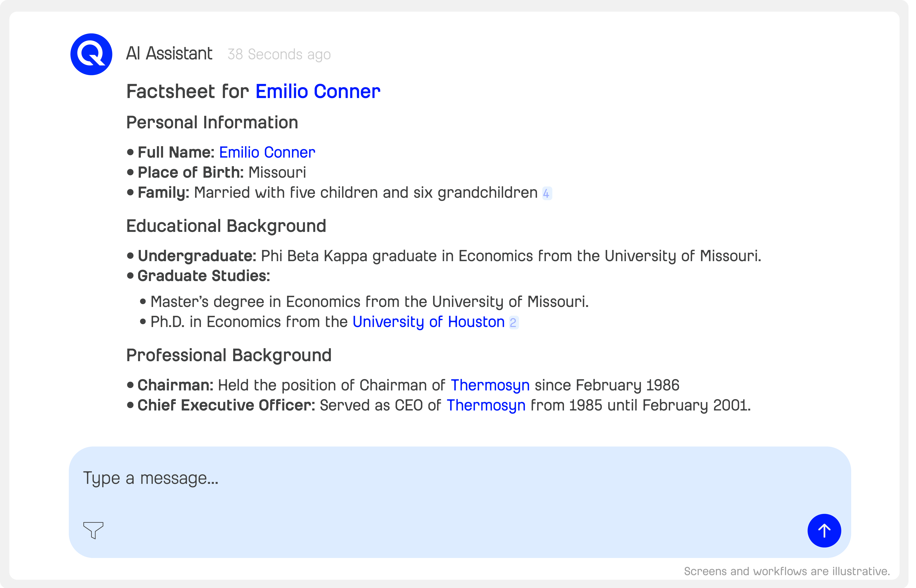Screen dimensions: 916x588
Task: Click the "38 Seconds ago" timestamp
Action: [x=279, y=54]
